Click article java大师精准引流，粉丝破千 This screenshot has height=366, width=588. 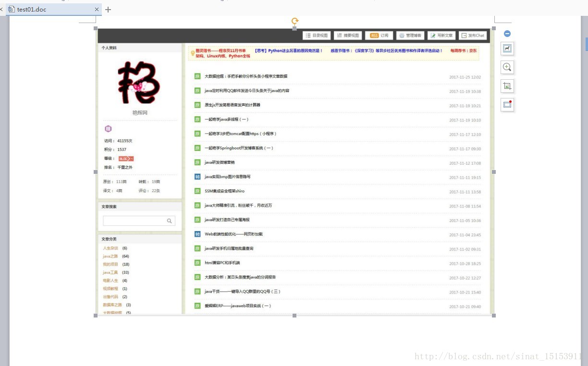[x=238, y=206]
